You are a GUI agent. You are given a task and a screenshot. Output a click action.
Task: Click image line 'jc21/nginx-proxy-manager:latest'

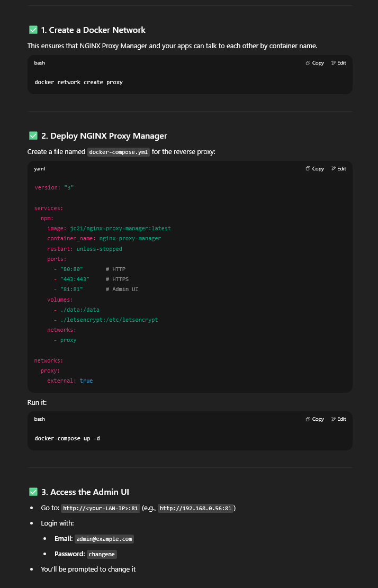coord(109,228)
